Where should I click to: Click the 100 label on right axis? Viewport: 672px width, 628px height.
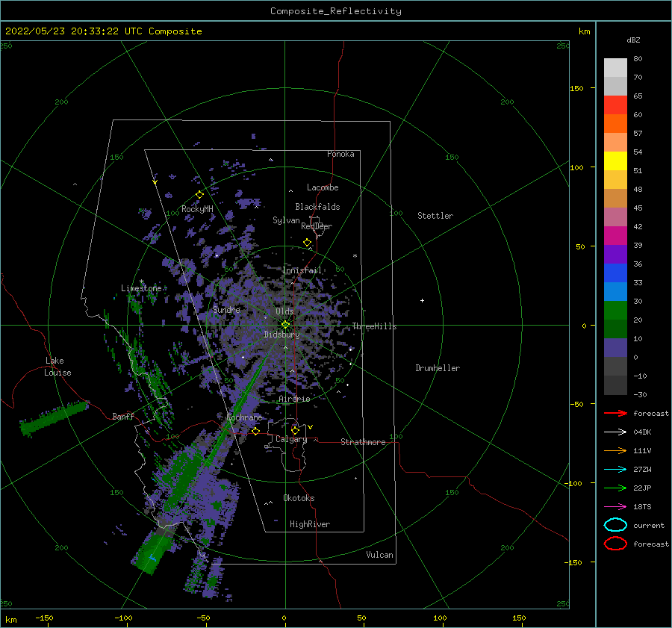pyautogui.click(x=576, y=167)
